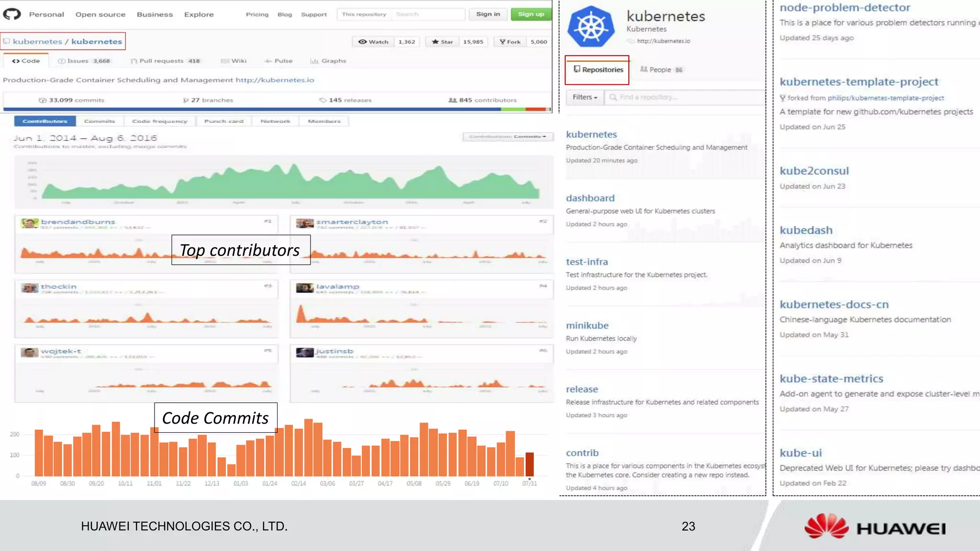Image resolution: width=980 pixels, height=551 pixels.
Task: Click the lavalamp avatar thumbnail
Action: (x=305, y=288)
